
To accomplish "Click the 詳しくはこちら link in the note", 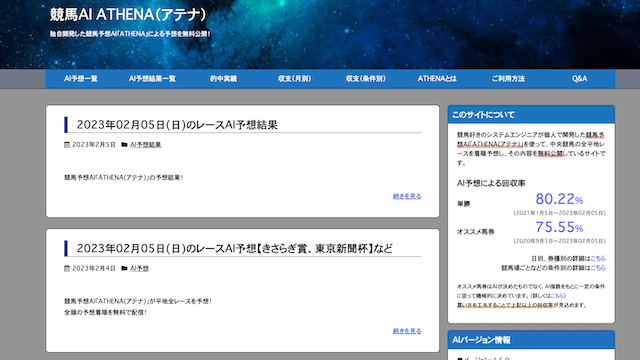I will [x=558, y=296].
